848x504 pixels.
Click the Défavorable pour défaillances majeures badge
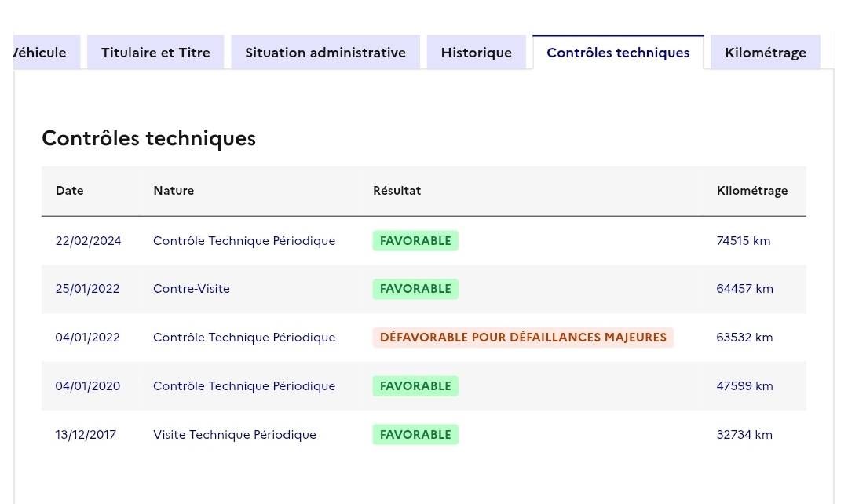point(523,338)
